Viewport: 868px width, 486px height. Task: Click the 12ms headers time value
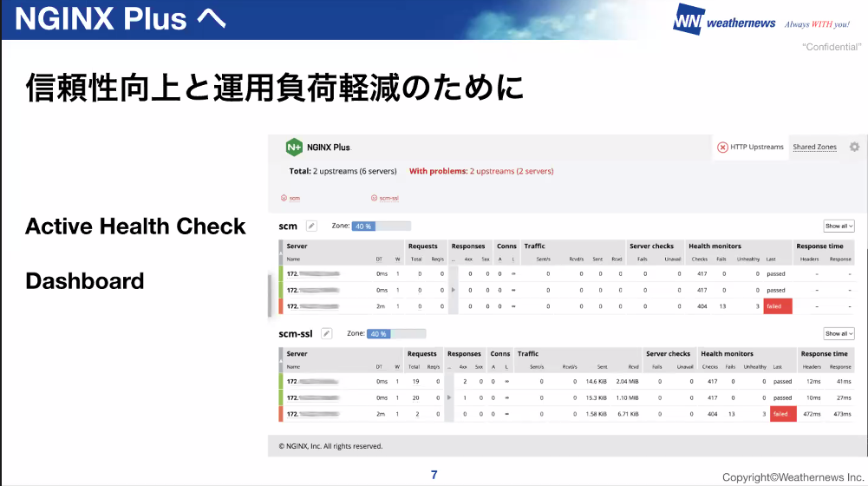coord(813,381)
